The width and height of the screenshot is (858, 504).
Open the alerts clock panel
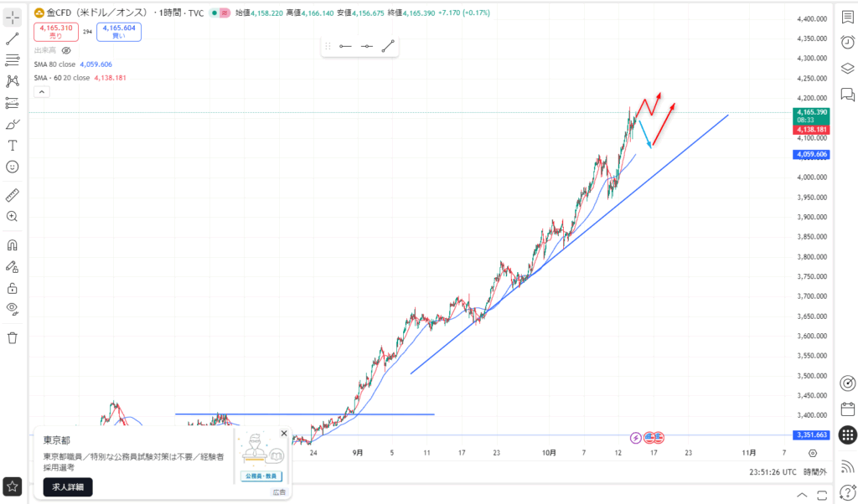847,42
